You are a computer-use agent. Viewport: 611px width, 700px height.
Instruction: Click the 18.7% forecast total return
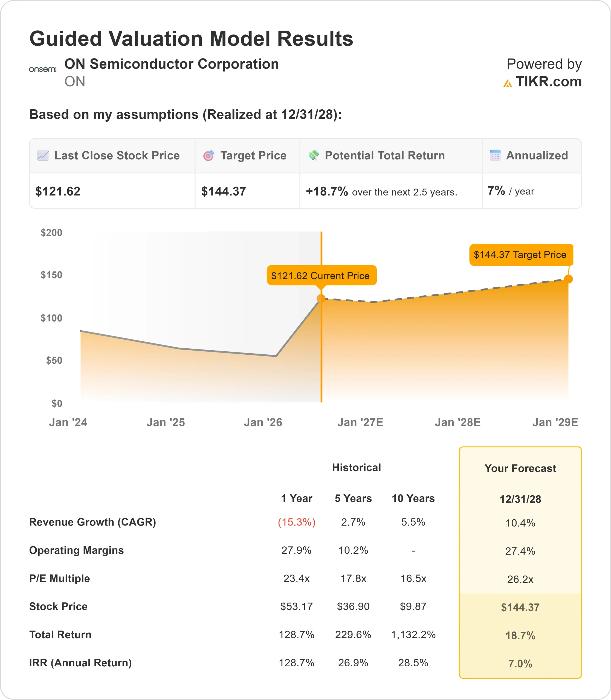520,635
